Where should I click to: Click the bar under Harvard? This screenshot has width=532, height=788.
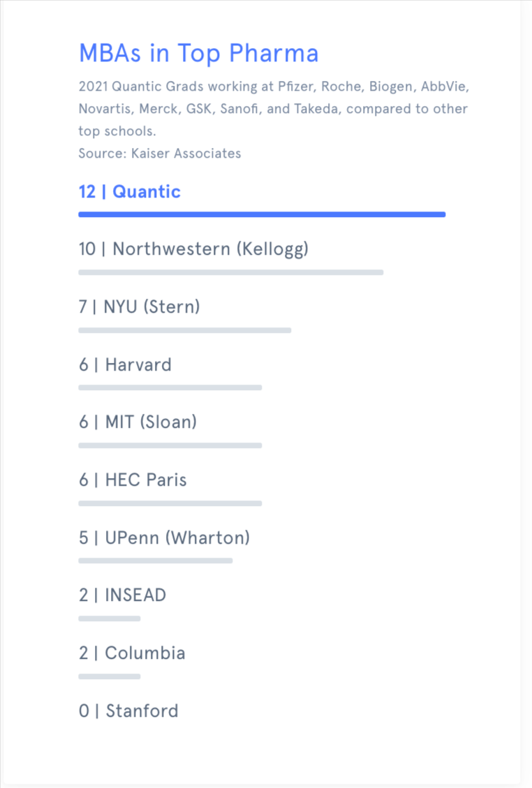170,387
